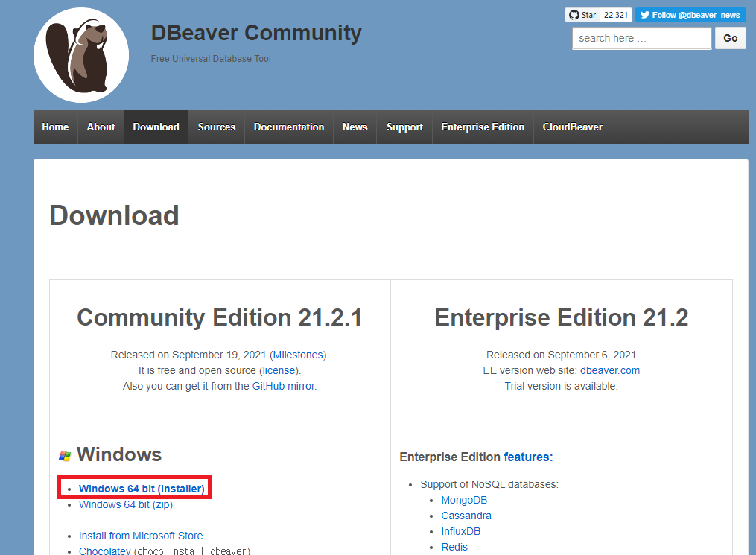The image size is (756, 555).
Task: Open the Chocolatey link
Action: point(104,551)
